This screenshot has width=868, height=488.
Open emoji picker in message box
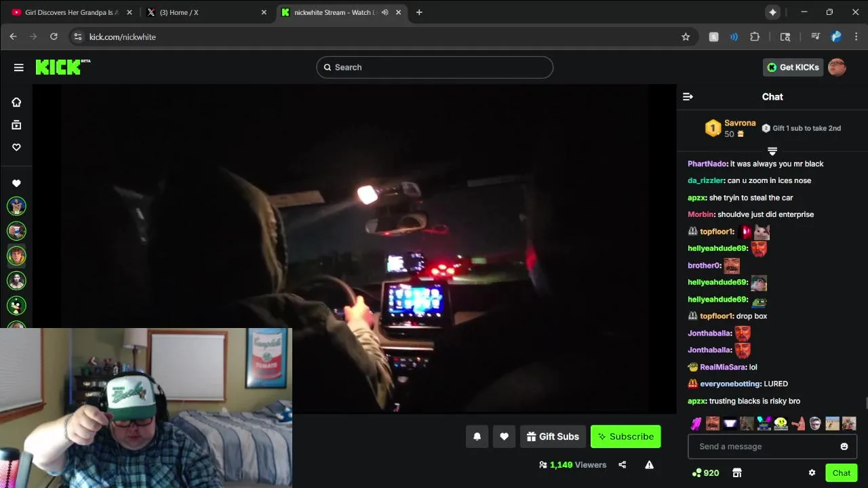(844, 447)
